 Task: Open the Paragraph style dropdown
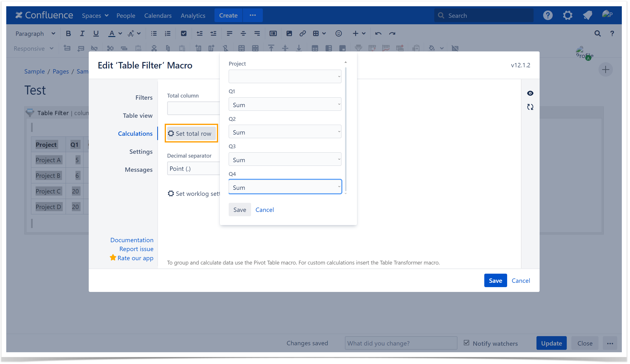(35, 33)
